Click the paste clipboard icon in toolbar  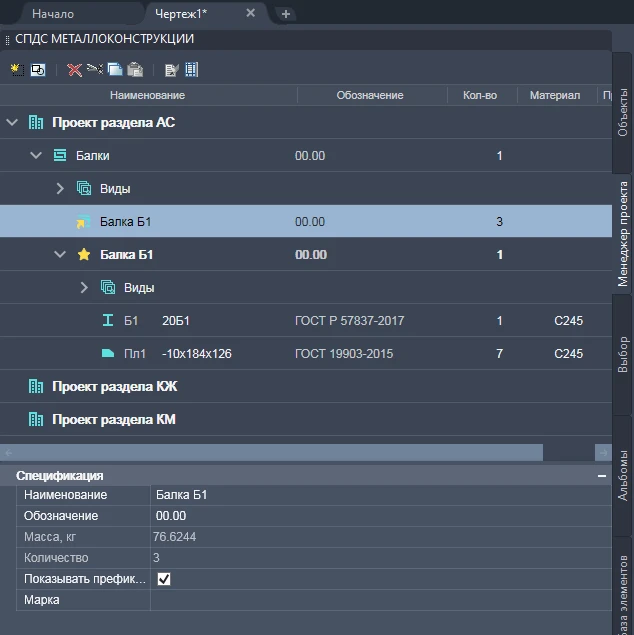click(135, 70)
